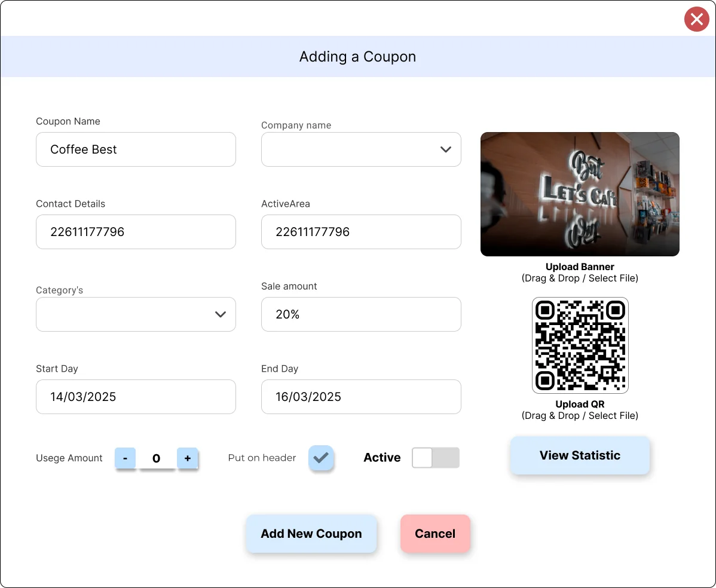716x588 pixels.
Task: Click the Put on header label
Action: pyautogui.click(x=262, y=458)
